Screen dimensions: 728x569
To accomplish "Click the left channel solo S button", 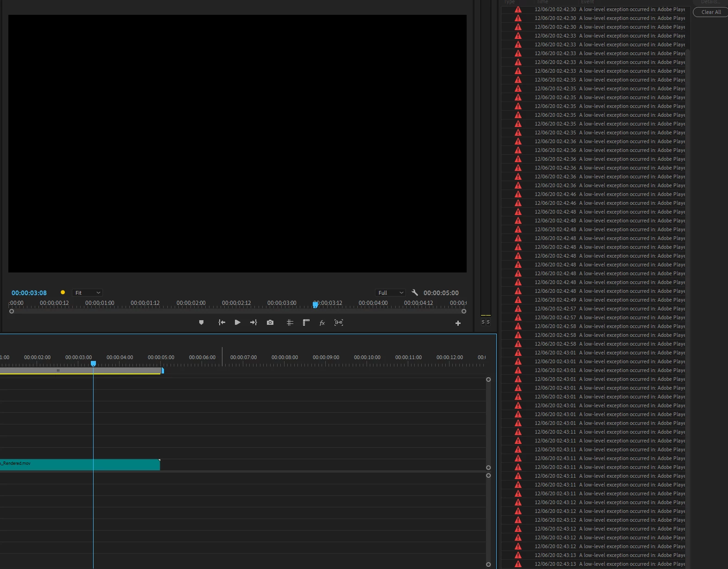I will click(483, 322).
